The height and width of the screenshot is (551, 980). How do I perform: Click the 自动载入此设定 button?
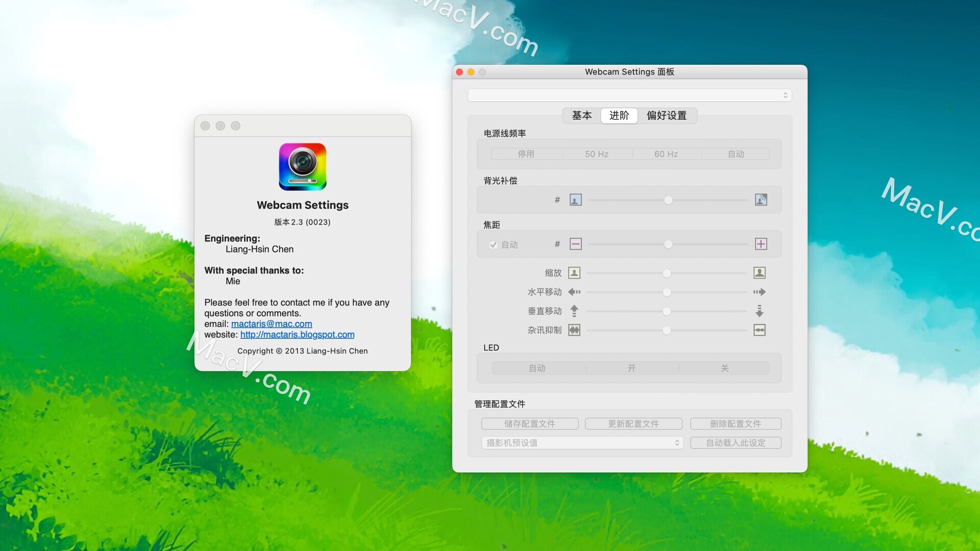(736, 443)
